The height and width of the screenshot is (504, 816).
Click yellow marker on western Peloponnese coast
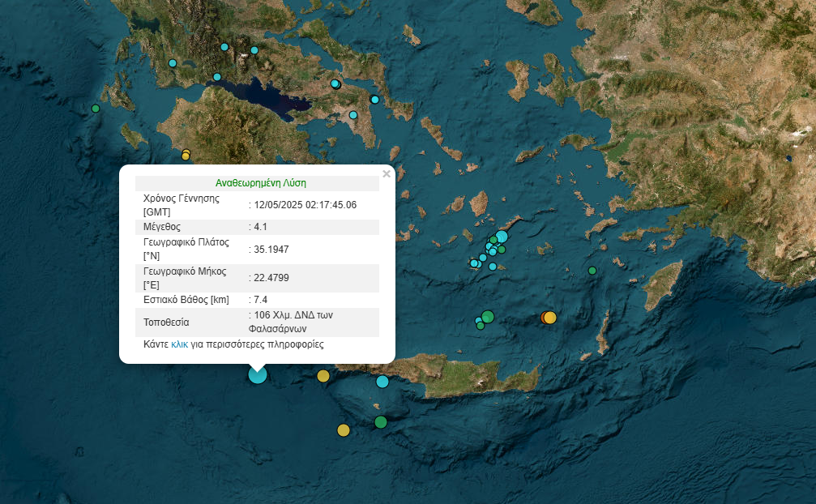(186, 155)
